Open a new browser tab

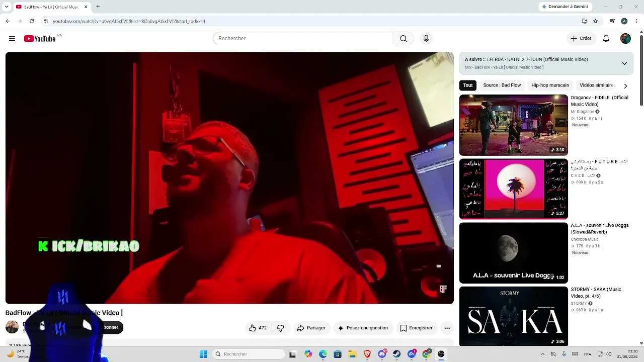[98, 7]
